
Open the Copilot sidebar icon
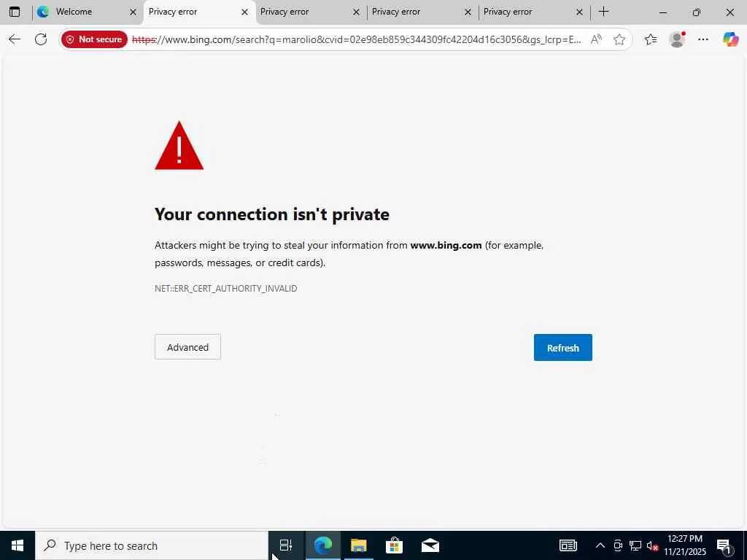click(730, 39)
